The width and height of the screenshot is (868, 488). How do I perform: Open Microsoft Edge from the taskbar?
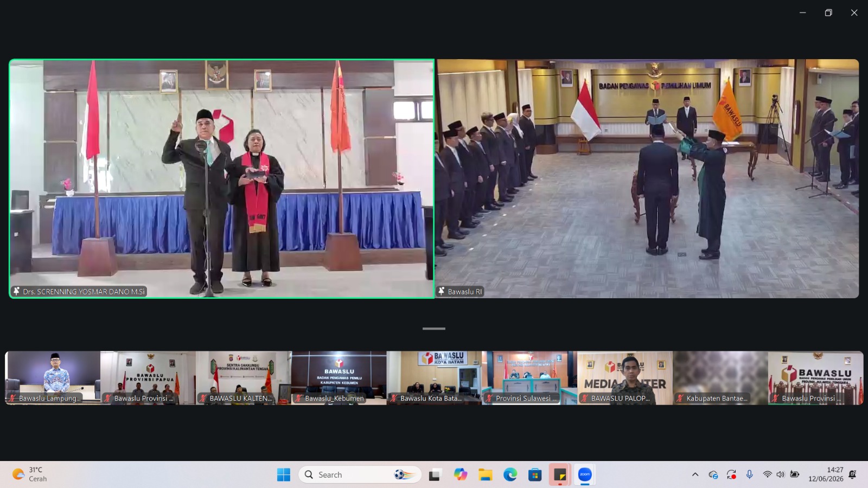(510, 475)
